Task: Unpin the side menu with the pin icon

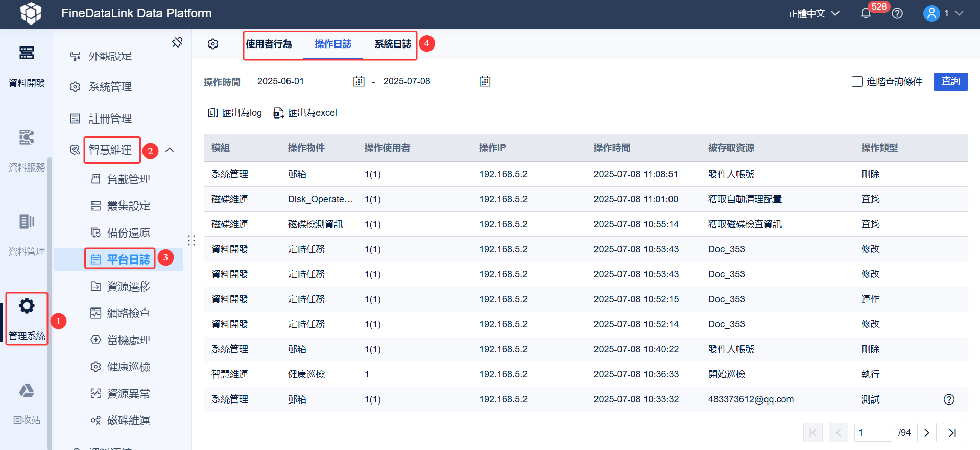Action: 177,42
